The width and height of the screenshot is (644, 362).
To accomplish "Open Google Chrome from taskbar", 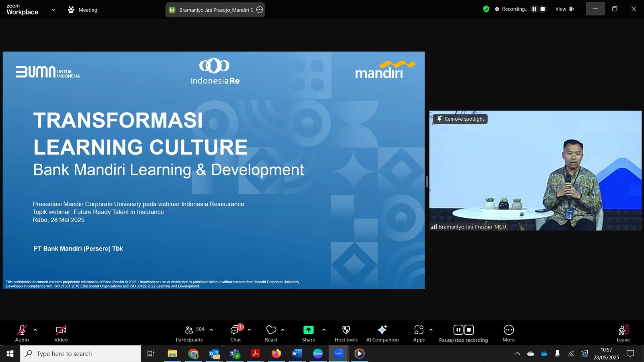I will (193, 354).
